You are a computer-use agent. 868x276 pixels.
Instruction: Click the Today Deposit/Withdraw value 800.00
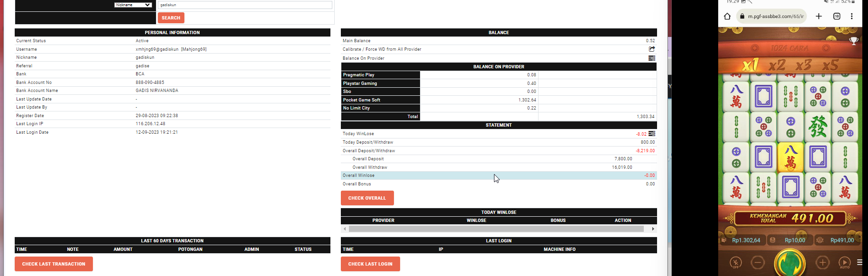point(648,142)
